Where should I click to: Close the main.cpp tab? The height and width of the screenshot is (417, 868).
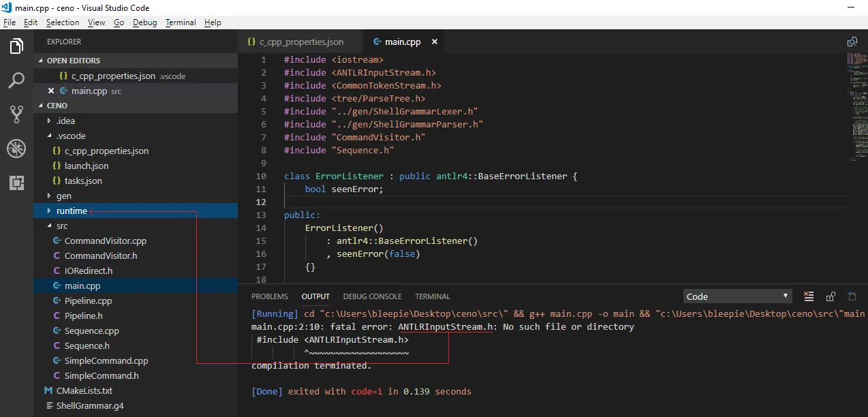tap(434, 42)
